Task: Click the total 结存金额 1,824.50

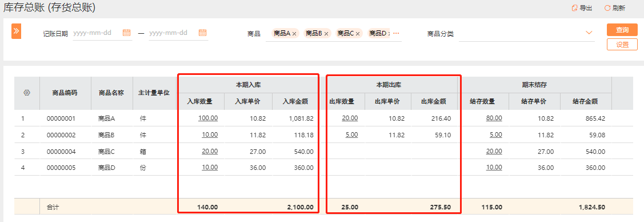Action: (x=592, y=207)
